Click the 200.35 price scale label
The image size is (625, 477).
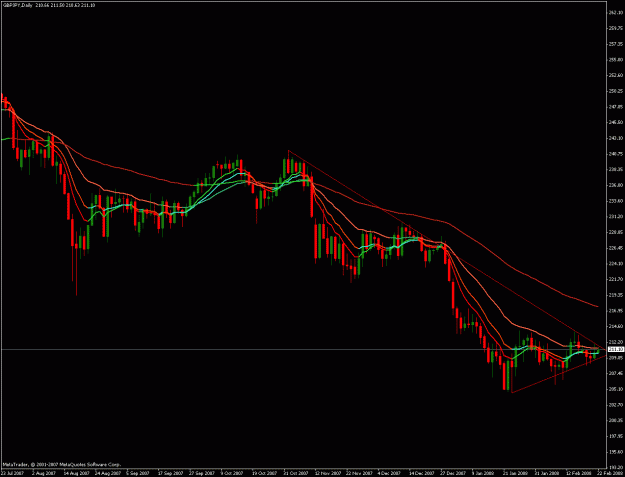(x=616, y=420)
